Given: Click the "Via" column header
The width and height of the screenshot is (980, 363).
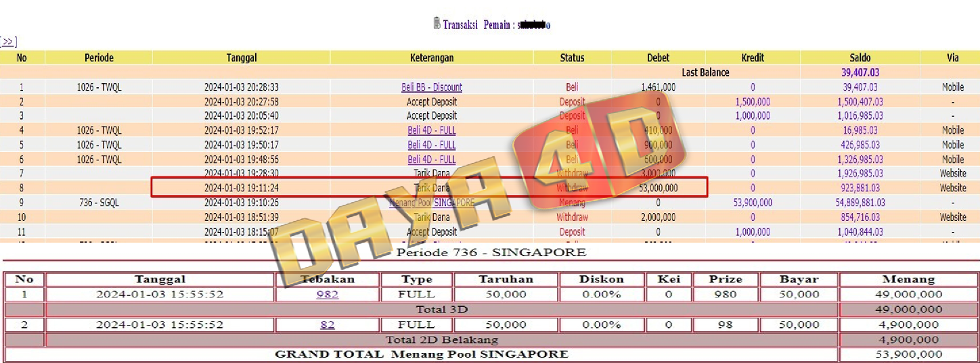Looking at the screenshot, I should coord(952,58).
